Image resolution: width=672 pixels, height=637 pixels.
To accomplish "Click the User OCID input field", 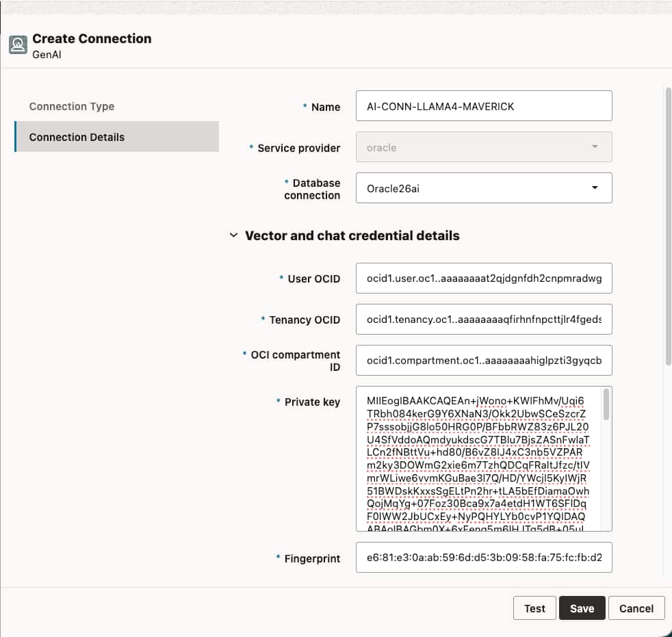I will (x=483, y=278).
